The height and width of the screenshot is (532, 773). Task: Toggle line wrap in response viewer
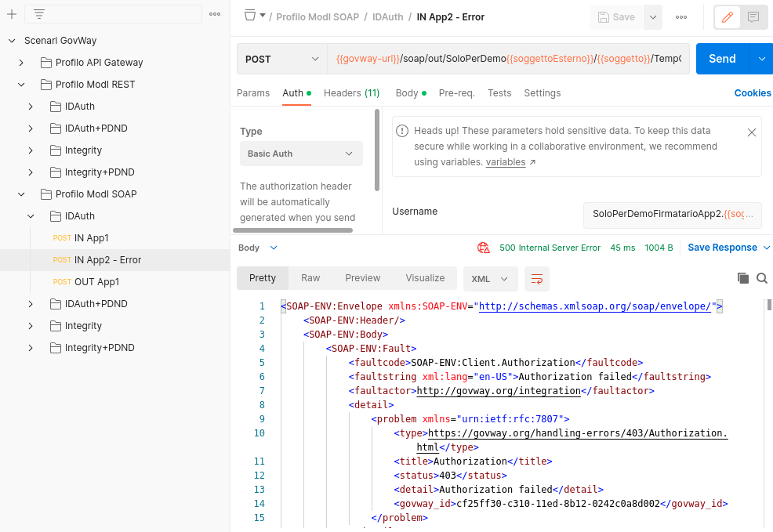537,279
